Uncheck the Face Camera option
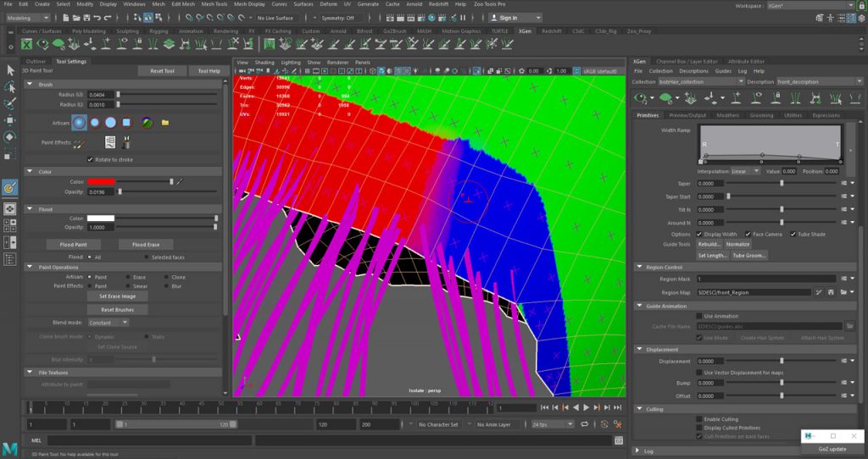868x459 pixels. click(748, 234)
